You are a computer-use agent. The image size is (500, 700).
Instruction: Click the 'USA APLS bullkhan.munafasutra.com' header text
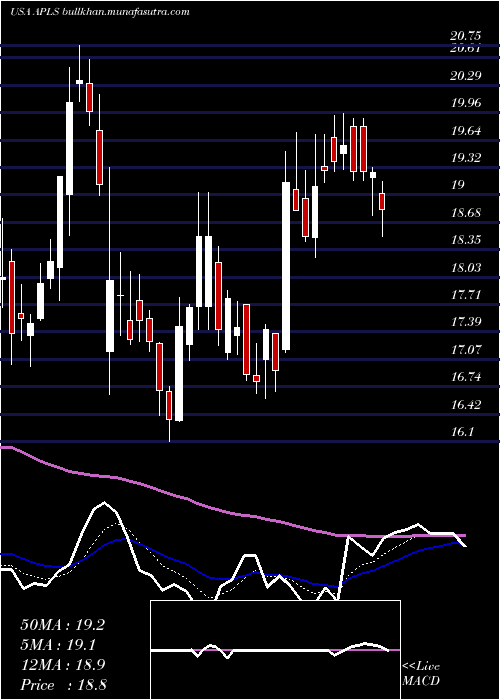[100, 12]
